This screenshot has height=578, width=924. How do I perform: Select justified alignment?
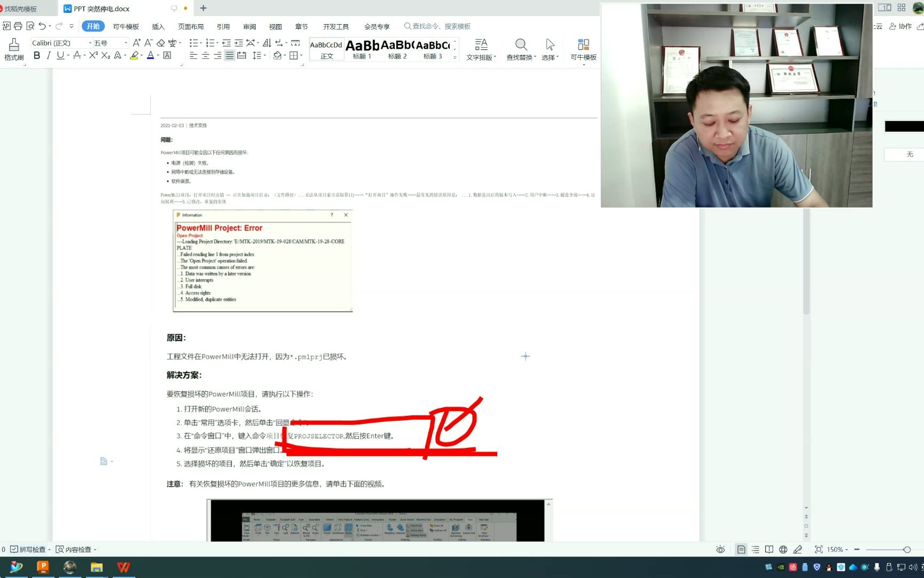pyautogui.click(x=229, y=56)
